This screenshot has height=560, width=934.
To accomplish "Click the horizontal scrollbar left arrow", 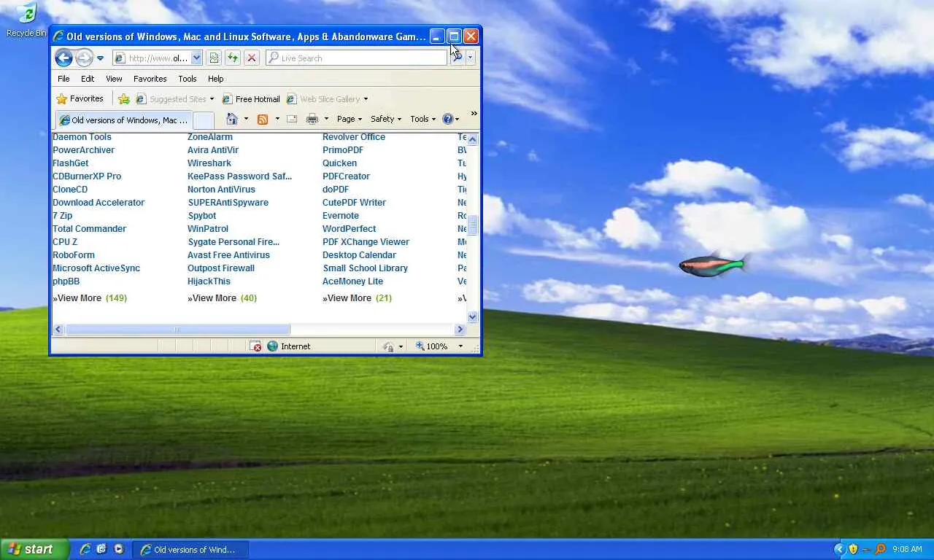I will click(58, 330).
